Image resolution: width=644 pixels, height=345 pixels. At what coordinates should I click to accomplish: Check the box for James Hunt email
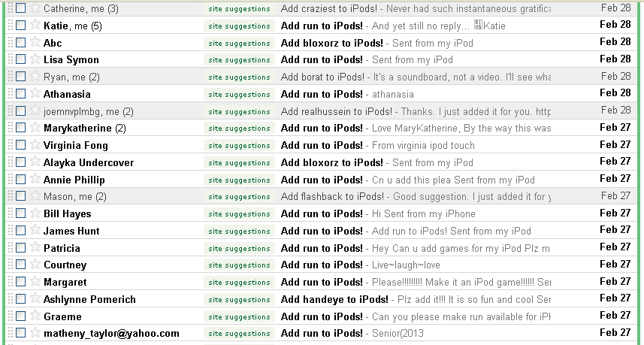click(x=20, y=231)
